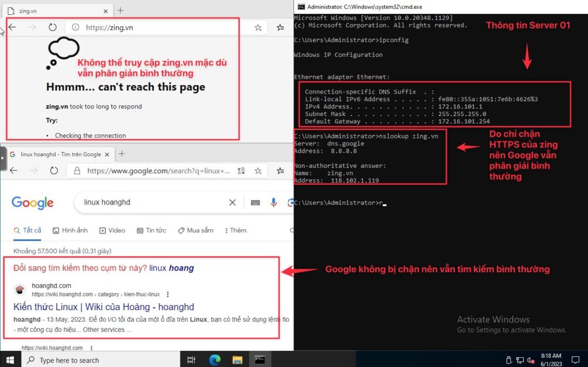
Task: Click the Google logo
Action: pos(33,203)
